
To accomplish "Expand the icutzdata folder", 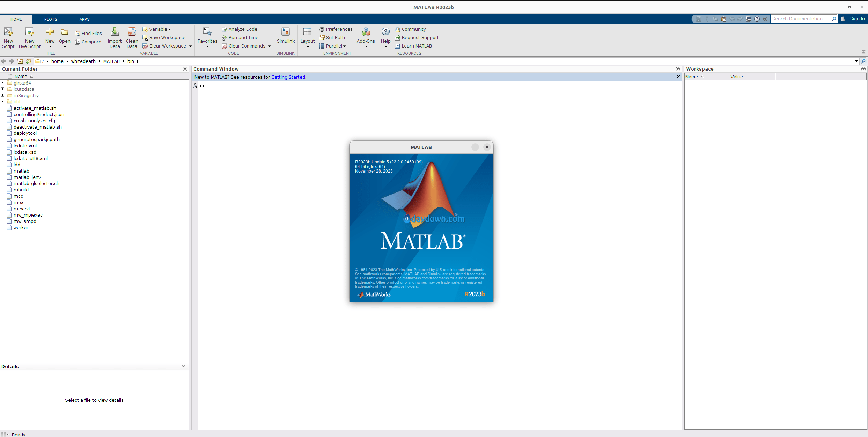I will pos(3,89).
